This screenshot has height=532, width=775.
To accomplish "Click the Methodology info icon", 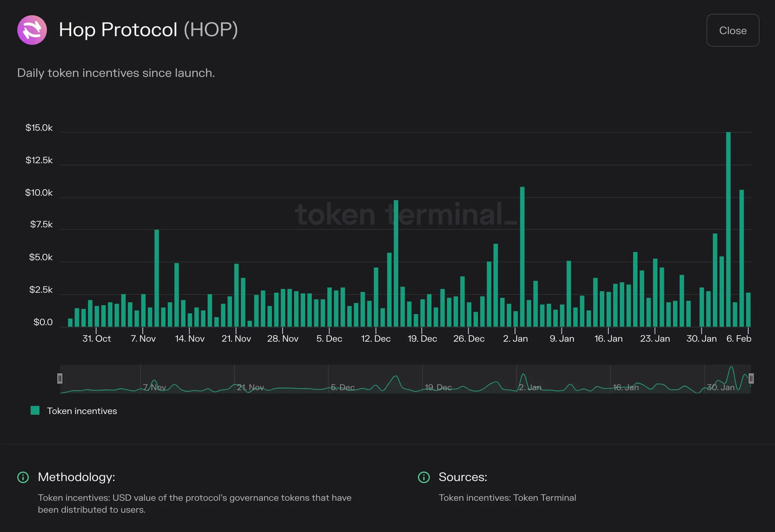I will click(23, 477).
